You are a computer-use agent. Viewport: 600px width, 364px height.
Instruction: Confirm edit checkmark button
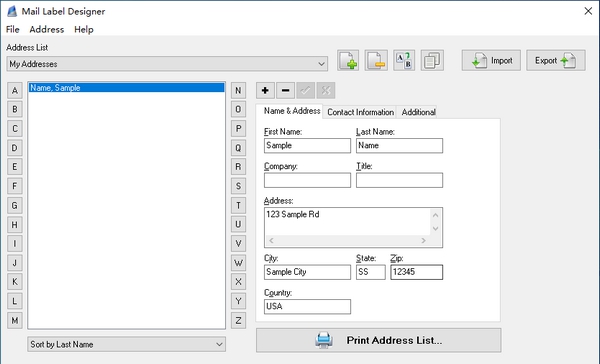click(x=306, y=91)
